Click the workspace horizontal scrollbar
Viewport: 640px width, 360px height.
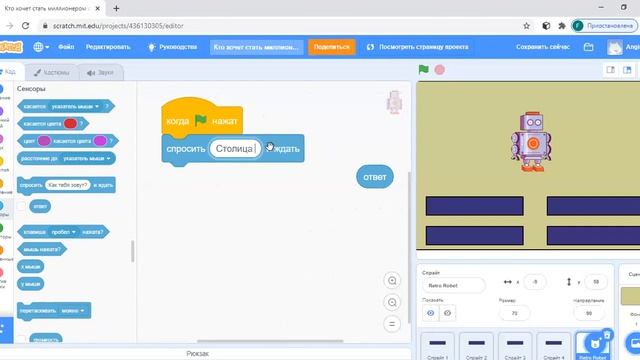pyautogui.click(x=270, y=341)
